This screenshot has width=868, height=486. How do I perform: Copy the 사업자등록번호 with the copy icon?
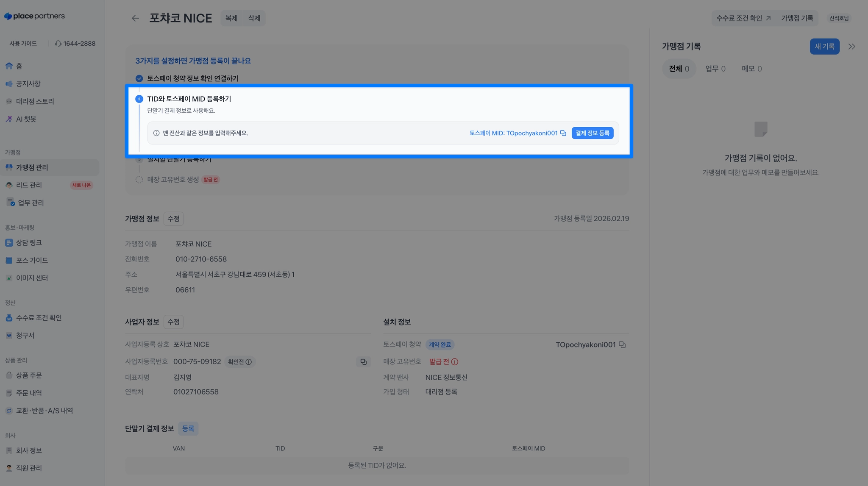click(363, 362)
